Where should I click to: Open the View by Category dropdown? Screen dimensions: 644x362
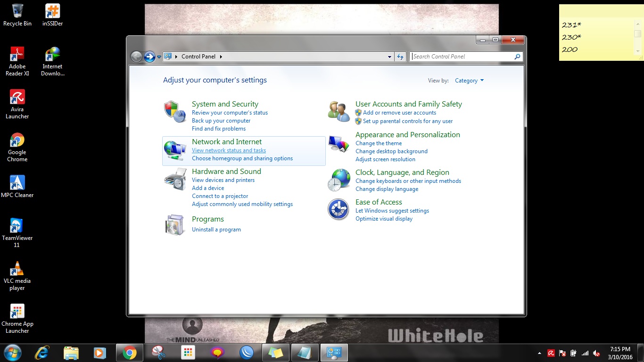pos(469,81)
